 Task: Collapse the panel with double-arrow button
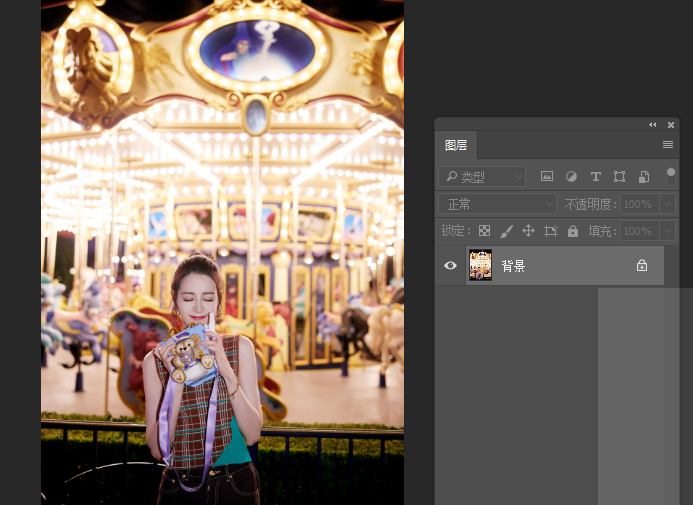(x=653, y=125)
